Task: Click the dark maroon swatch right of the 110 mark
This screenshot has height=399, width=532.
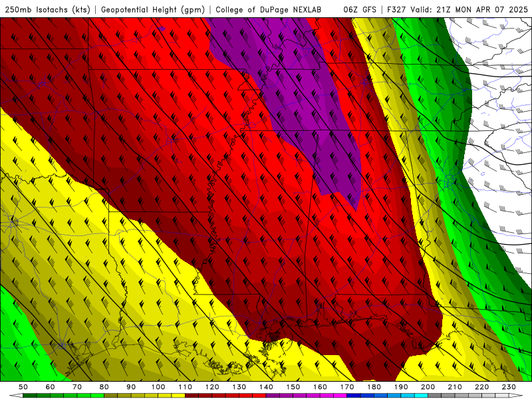Action: pos(192,396)
